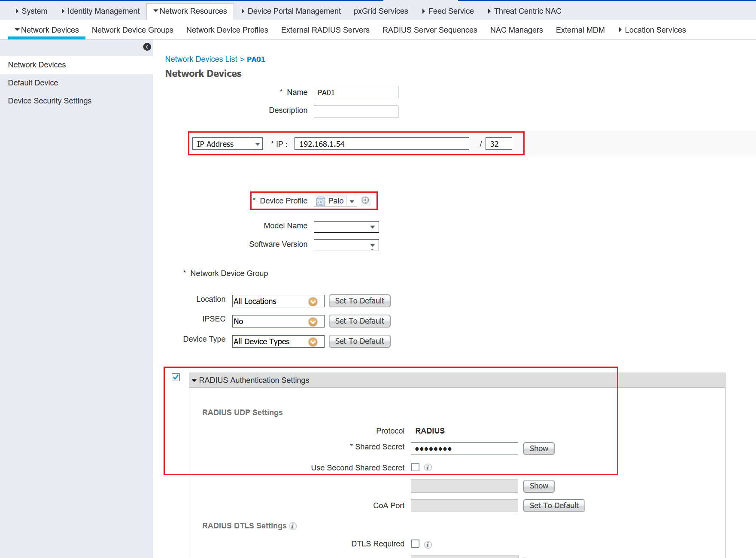Open the Identity Management menu
This screenshot has height=558, width=756.
click(102, 11)
